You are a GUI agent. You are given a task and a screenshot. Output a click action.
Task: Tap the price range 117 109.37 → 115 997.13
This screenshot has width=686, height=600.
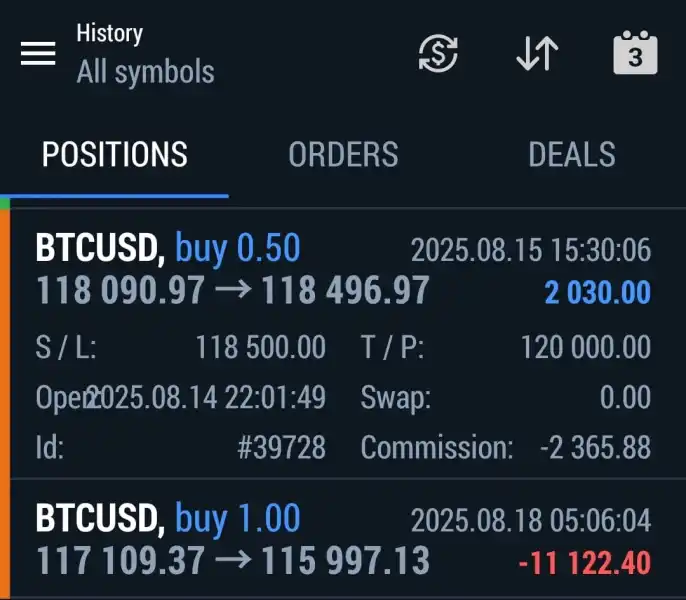click(233, 561)
